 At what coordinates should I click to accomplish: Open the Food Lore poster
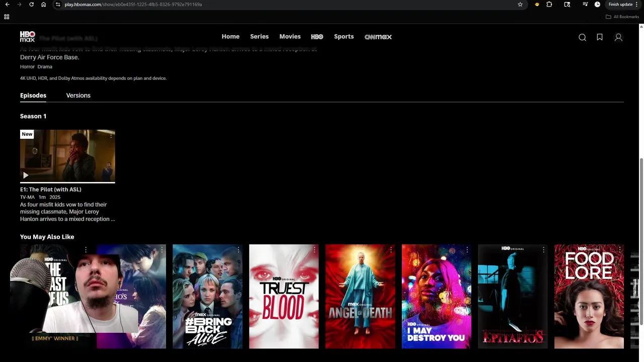[589, 297]
